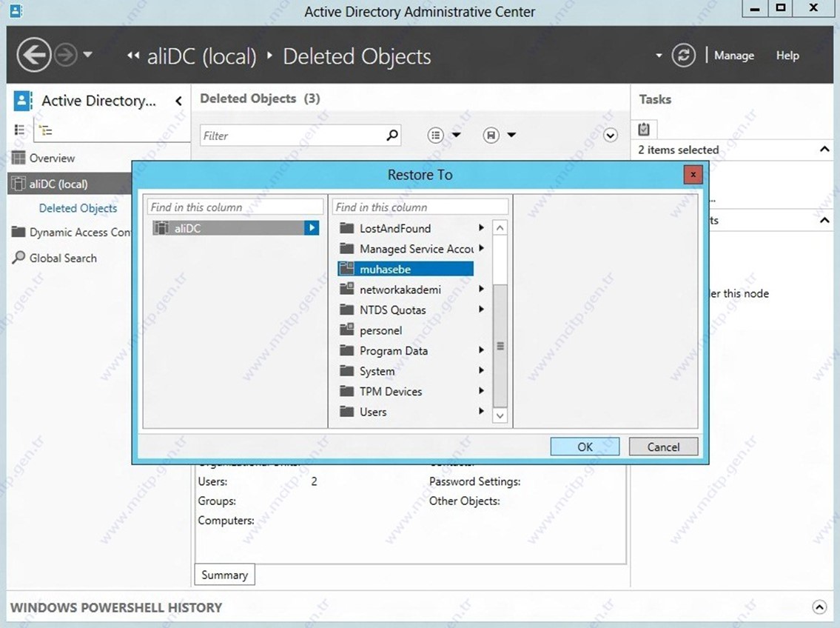Collapse the second Tasks section chevron
Image resolution: width=840 pixels, height=628 pixels.
tap(824, 220)
